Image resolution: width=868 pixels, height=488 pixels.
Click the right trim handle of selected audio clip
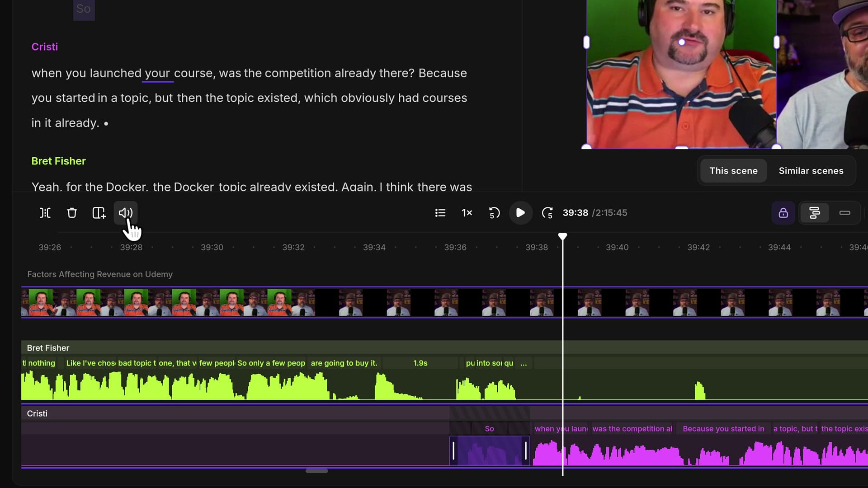pyautogui.click(x=526, y=451)
